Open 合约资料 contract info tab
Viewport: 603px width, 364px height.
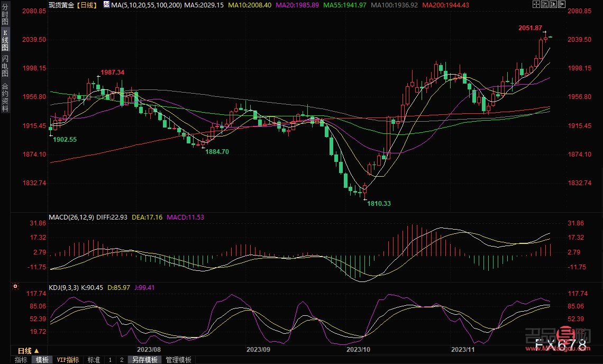(x=5, y=97)
